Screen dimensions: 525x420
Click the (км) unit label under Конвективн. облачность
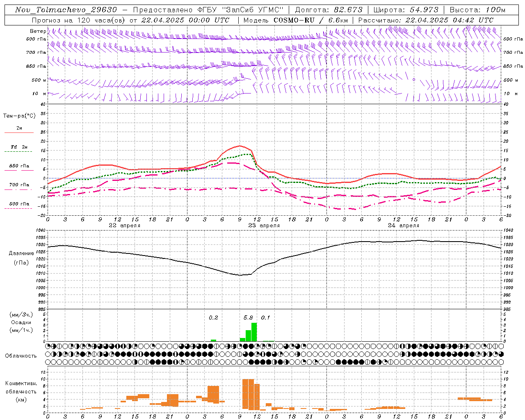(21, 399)
